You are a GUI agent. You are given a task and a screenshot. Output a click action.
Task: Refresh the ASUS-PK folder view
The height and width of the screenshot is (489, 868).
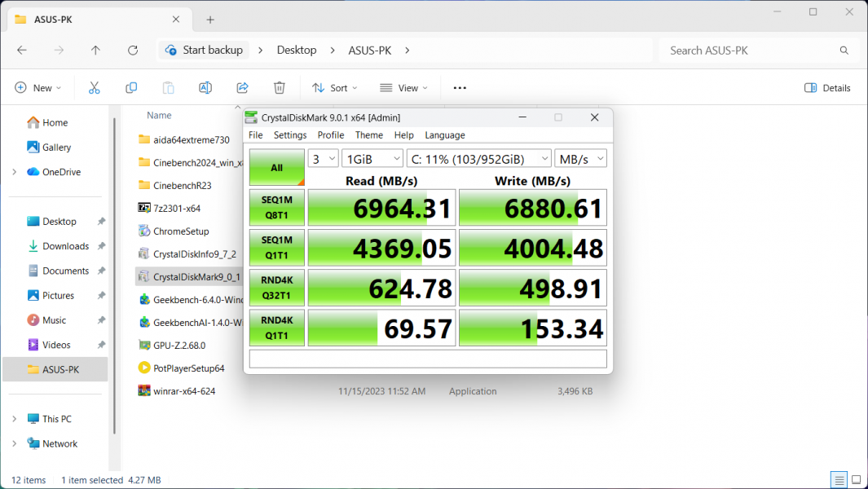point(132,50)
